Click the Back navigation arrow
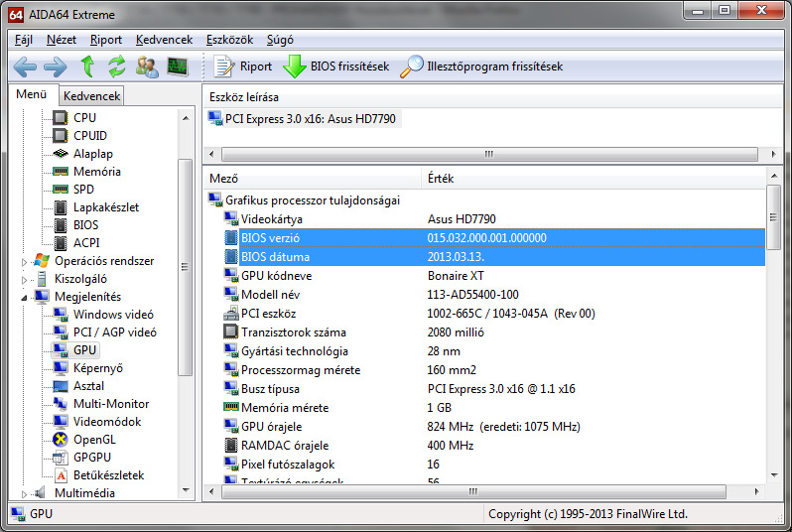Image resolution: width=792 pixels, height=532 pixels. coord(25,66)
